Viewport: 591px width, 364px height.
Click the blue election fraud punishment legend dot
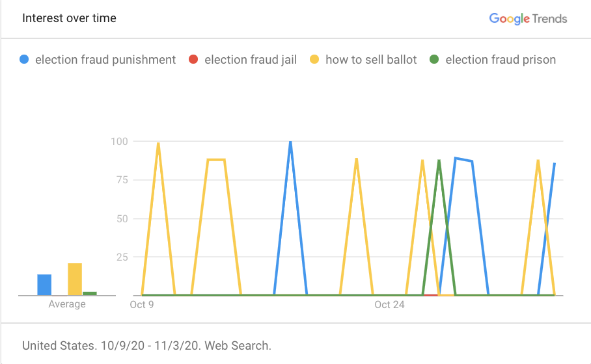25,60
